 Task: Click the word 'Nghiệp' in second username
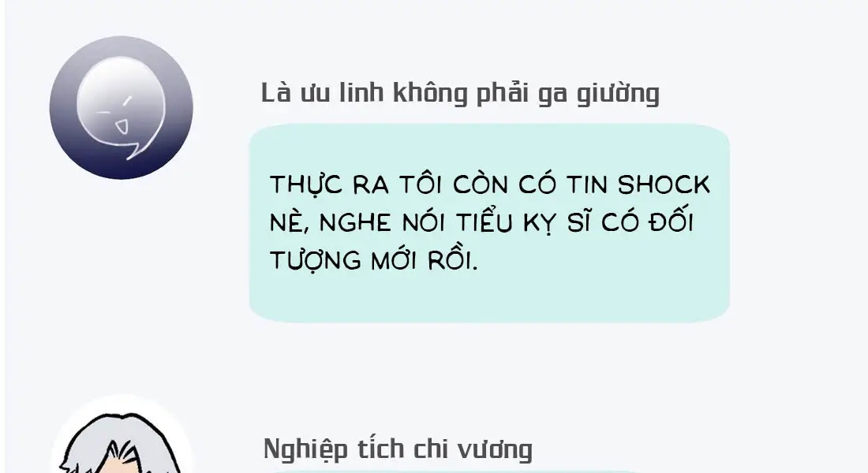(x=305, y=449)
